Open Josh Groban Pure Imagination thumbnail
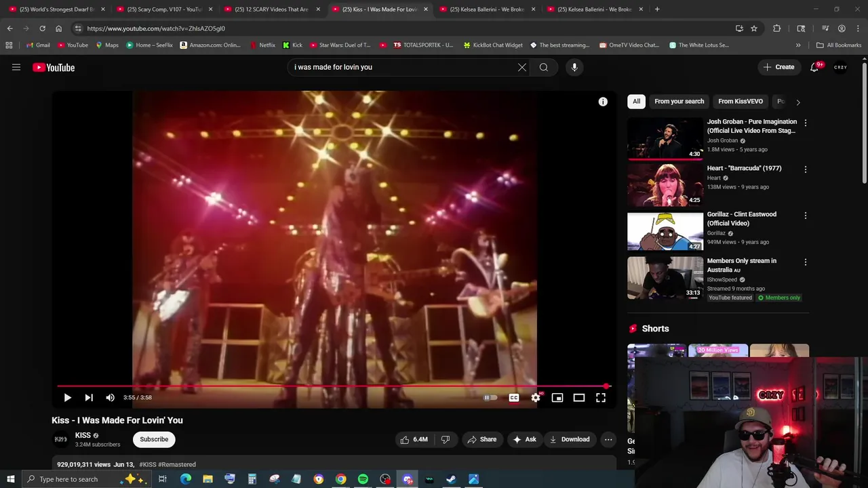The image size is (868, 488). [x=665, y=139]
